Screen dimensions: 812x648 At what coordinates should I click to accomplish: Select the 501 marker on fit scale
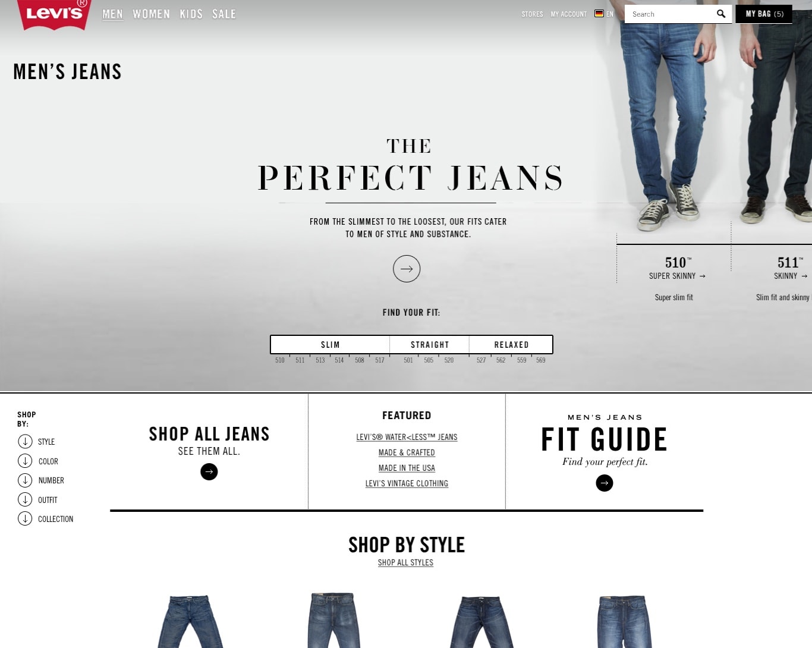(408, 360)
